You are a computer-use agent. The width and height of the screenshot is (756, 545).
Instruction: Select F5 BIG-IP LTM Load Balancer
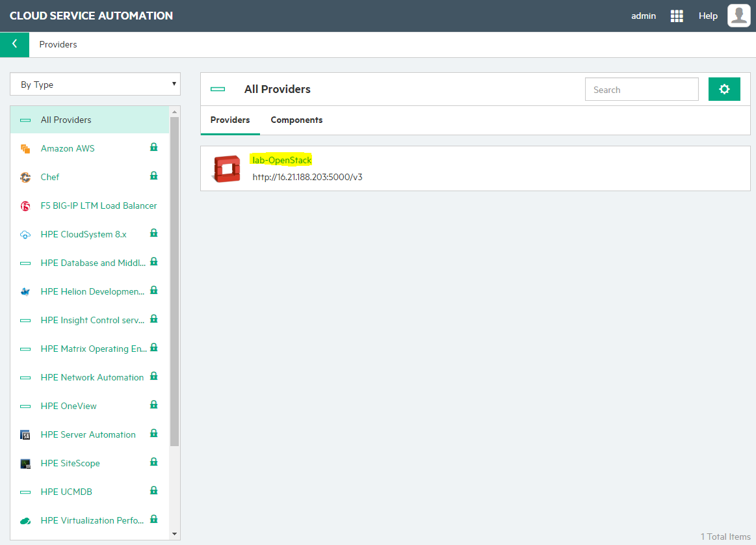(98, 206)
